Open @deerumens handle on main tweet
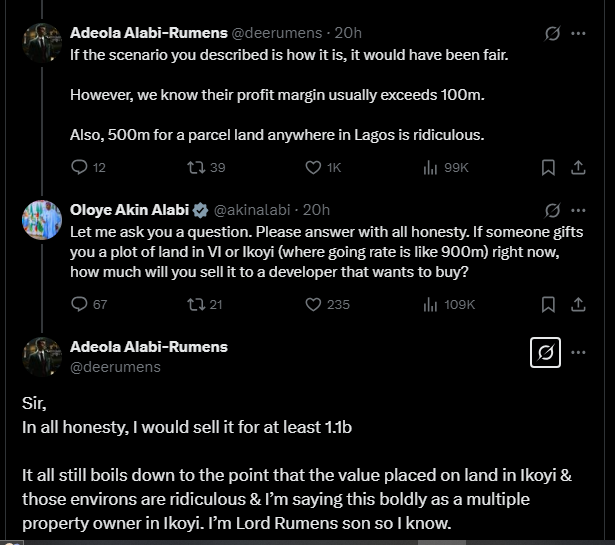The height and width of the screenshot is (545, 615). click(x=116, y=367)
